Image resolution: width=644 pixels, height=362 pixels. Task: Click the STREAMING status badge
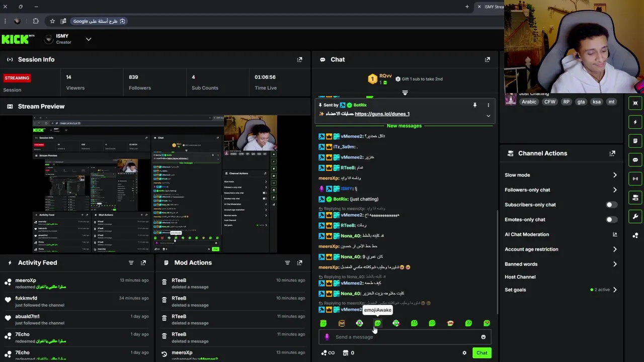[17, 78]
